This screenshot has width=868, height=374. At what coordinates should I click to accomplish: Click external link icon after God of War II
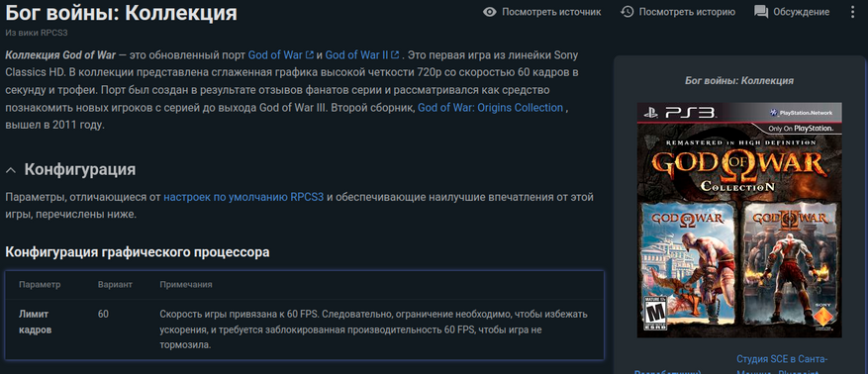coord(395,54)
